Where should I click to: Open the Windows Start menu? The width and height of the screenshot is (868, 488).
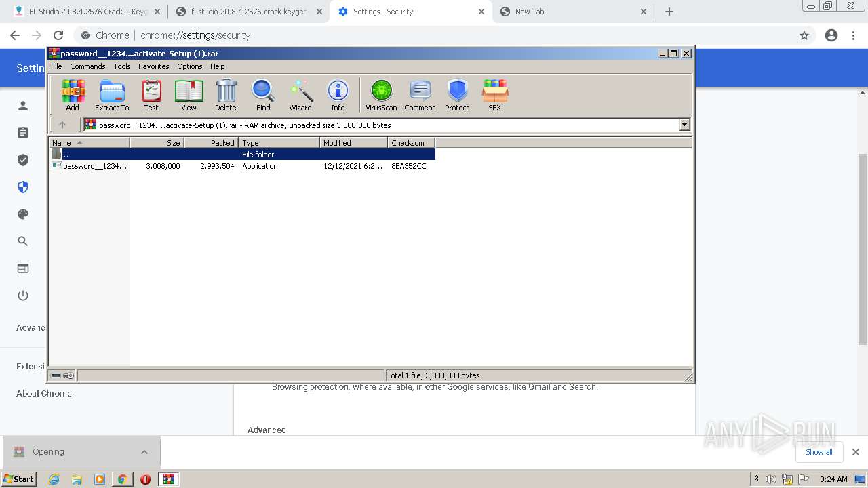18,479
